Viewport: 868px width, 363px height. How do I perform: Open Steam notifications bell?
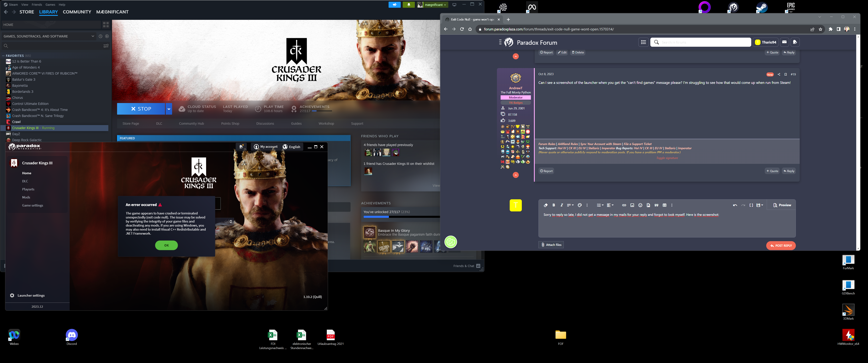coord(409,5)
